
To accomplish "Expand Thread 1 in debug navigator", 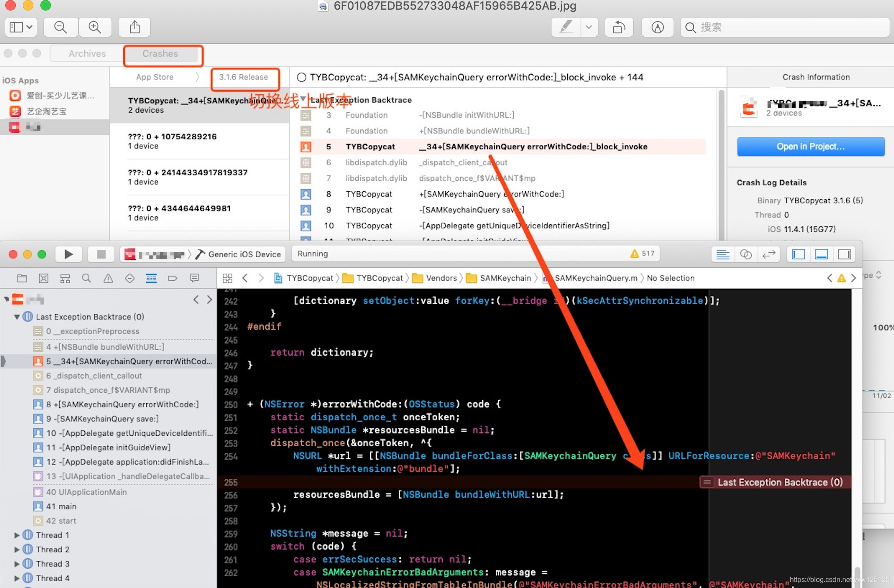I will [17, 535].
